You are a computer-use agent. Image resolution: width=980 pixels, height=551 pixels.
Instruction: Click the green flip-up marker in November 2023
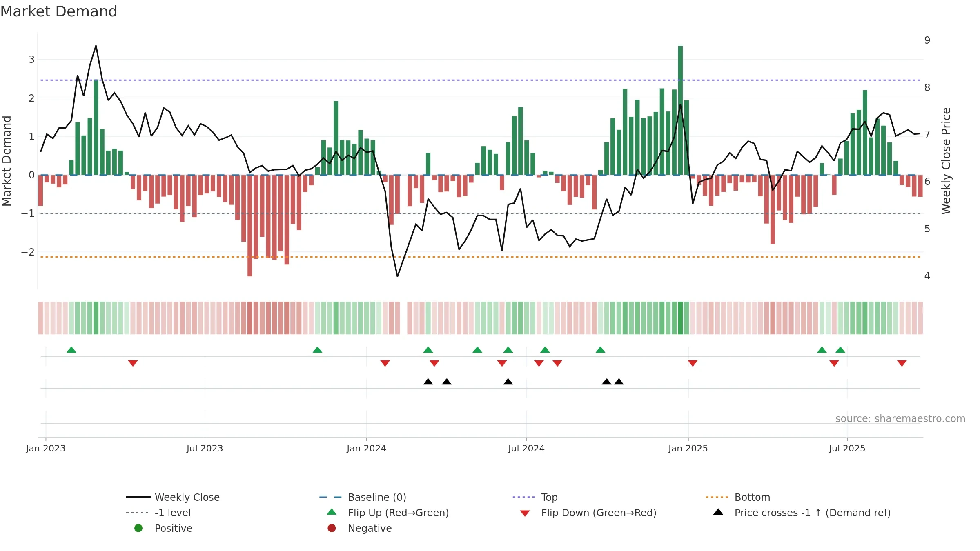(x=317, y=350)
